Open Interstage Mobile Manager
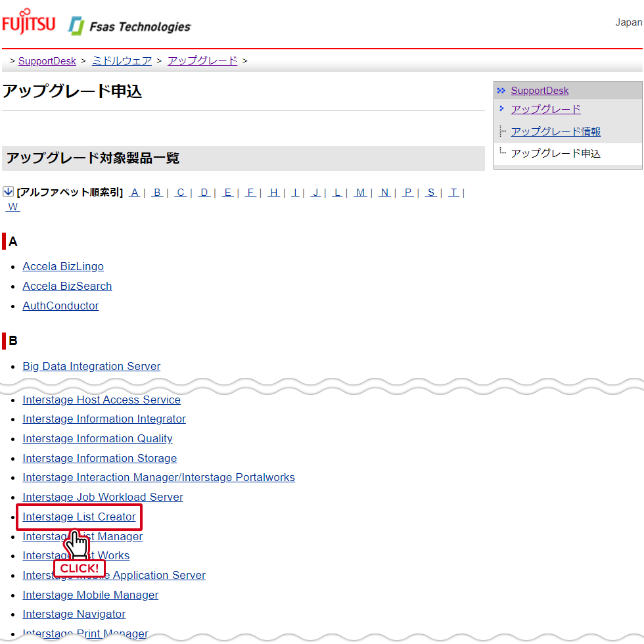Image resolution: width=644 pixels, height=644 pixels. point(91,595)
